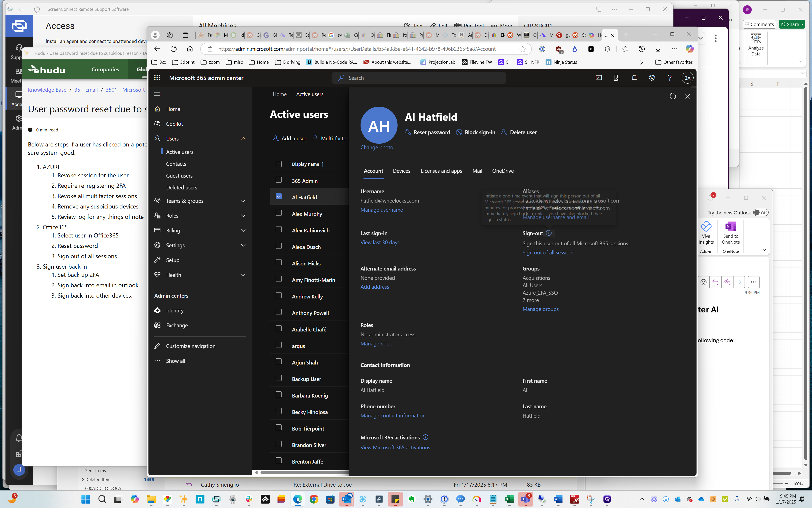
Task: Open Edge extensions puzzle icon
Action: click(607, 49)
